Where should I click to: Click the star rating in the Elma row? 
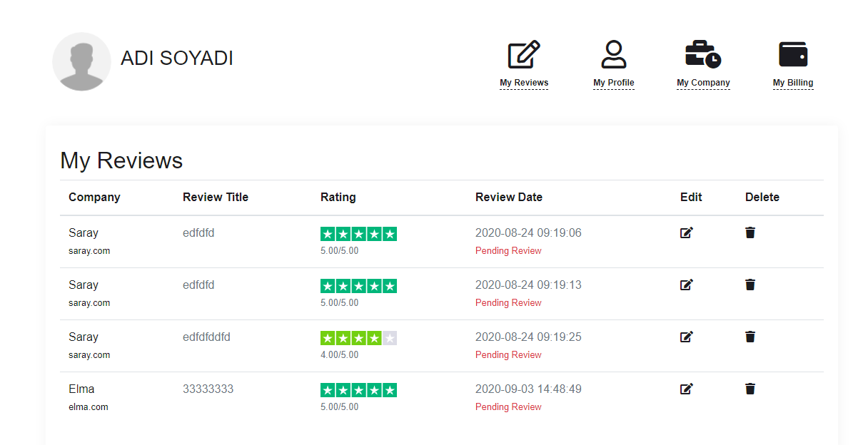[x=358, y=390]
